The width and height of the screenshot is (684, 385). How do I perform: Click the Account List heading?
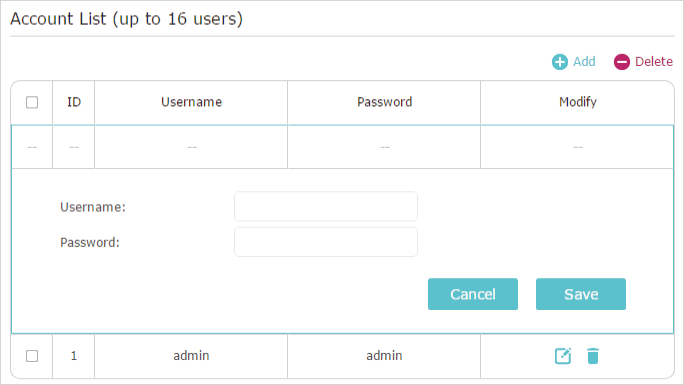click(x=127, y=19)
